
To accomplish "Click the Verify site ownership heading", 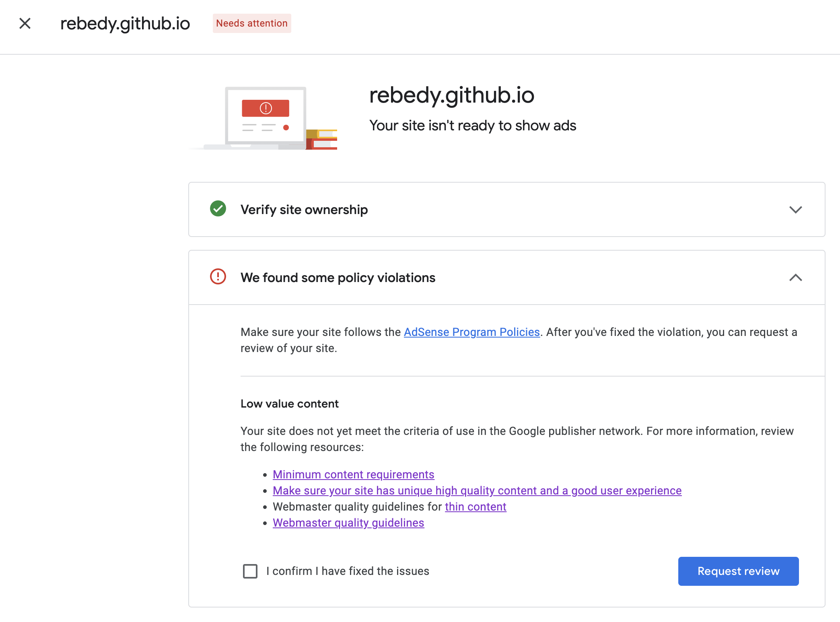I will (304, 210).
